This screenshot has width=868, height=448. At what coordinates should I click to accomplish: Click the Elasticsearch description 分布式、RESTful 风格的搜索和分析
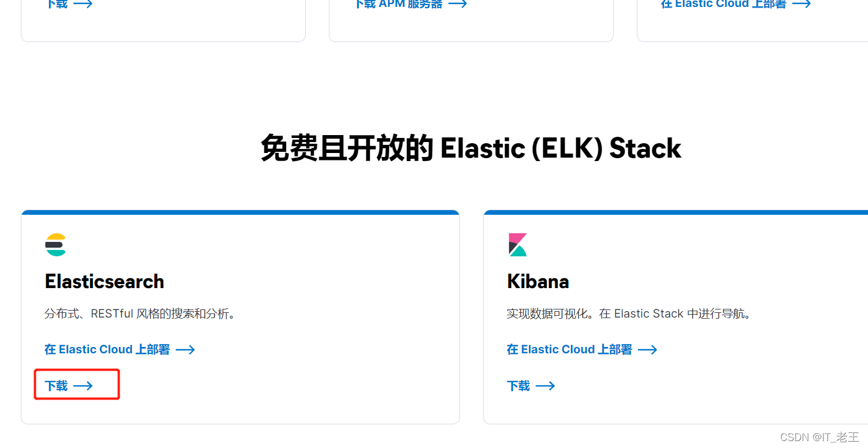click(x=140, y=314)
